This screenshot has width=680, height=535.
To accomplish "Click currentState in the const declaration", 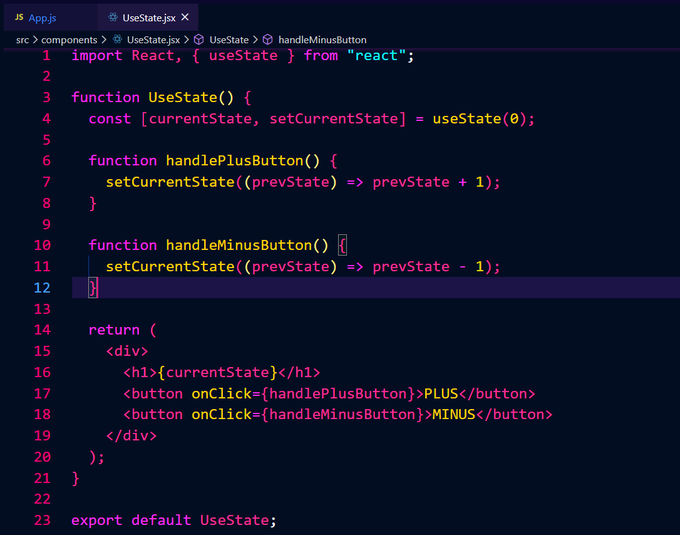I will 200,119.
